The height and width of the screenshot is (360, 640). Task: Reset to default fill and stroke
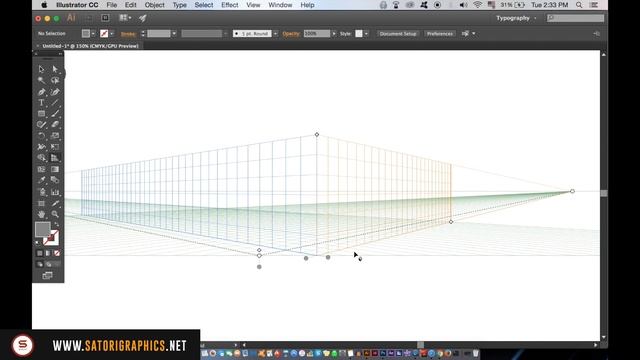click(37, 243)
